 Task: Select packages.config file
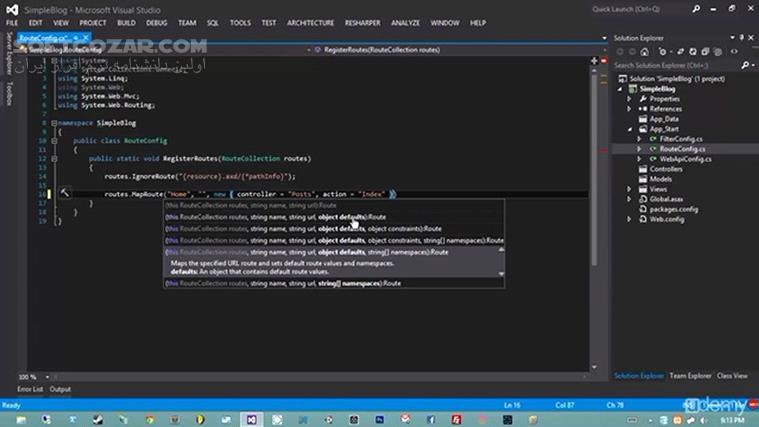673,209
